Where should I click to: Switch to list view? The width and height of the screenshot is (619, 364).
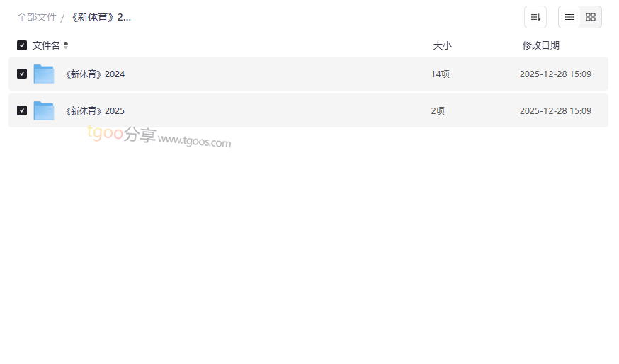point(569,17)
